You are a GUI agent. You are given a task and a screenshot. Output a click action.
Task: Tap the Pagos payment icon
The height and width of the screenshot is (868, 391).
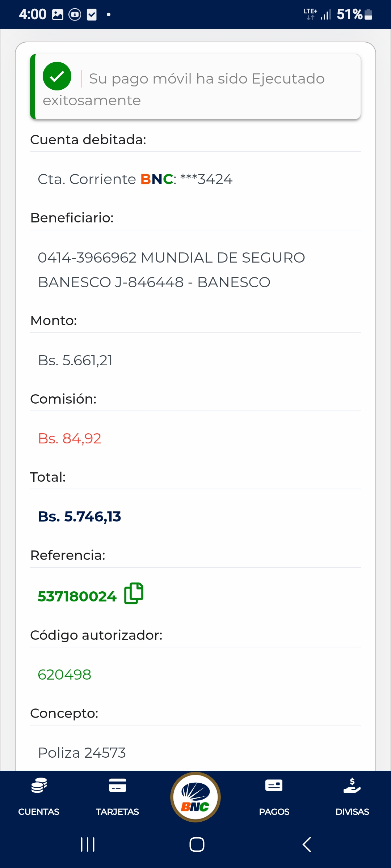click(274, 786)
